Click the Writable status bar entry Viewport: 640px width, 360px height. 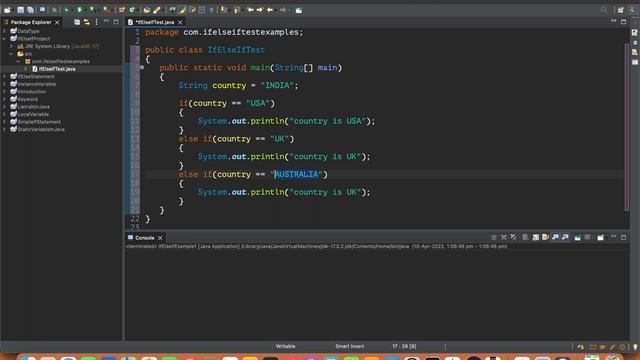point(285,346)
